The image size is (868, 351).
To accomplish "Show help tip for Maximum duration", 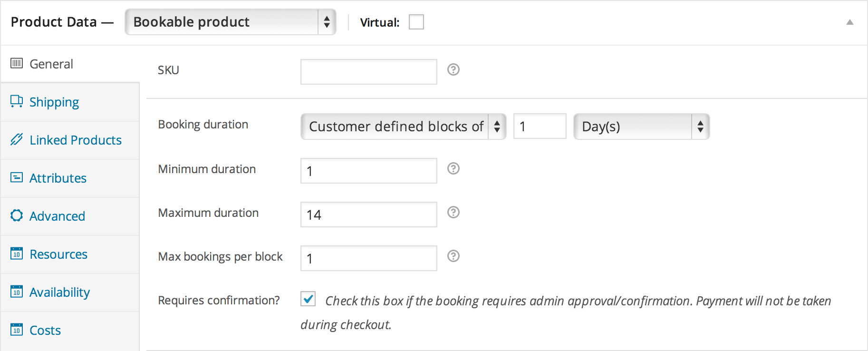I will click(453, 212).
